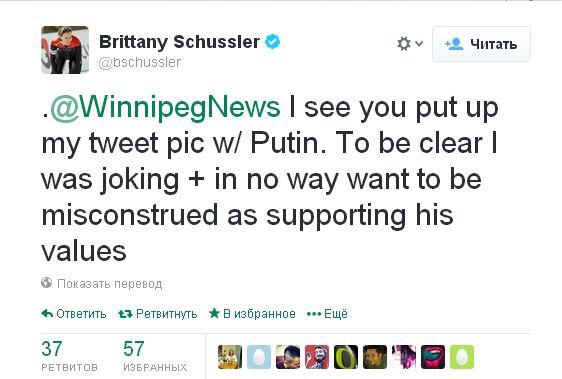The image size is (562, 379).
Task: Open the red cartoon face avatar
Action: click(317, 357)
